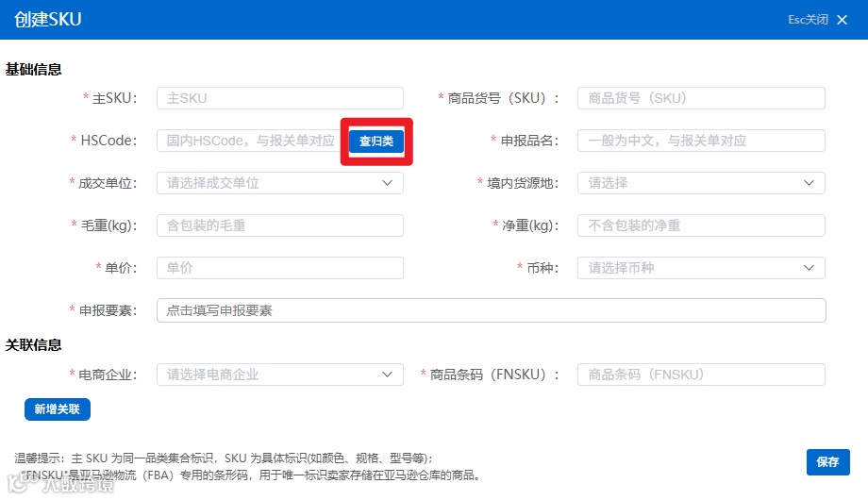
Task: Save the SKU with 保存 button
Action: pyautogui.click(x=827, y=462)
